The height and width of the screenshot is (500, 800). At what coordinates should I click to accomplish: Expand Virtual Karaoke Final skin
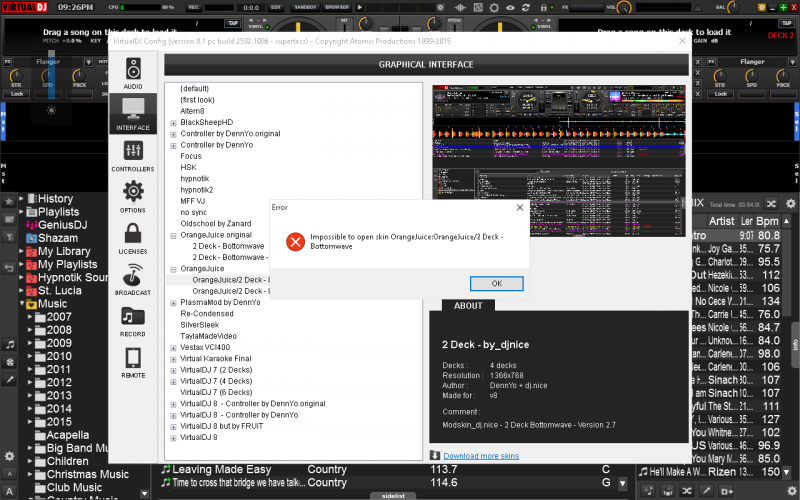(173, 359)
